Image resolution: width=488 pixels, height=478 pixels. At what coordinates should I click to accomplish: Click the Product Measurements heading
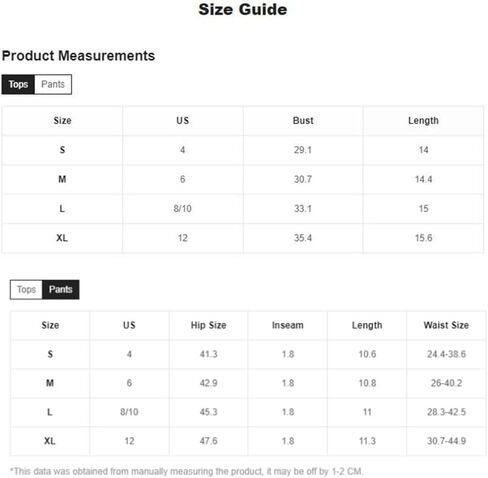(x=78, y=56)
